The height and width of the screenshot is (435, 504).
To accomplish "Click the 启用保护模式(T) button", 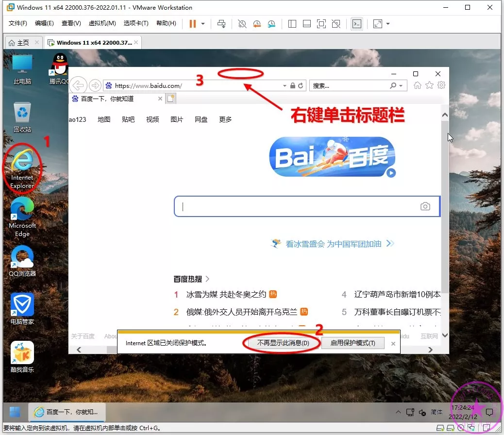I will pyautogui.click(x=353, y=343).
